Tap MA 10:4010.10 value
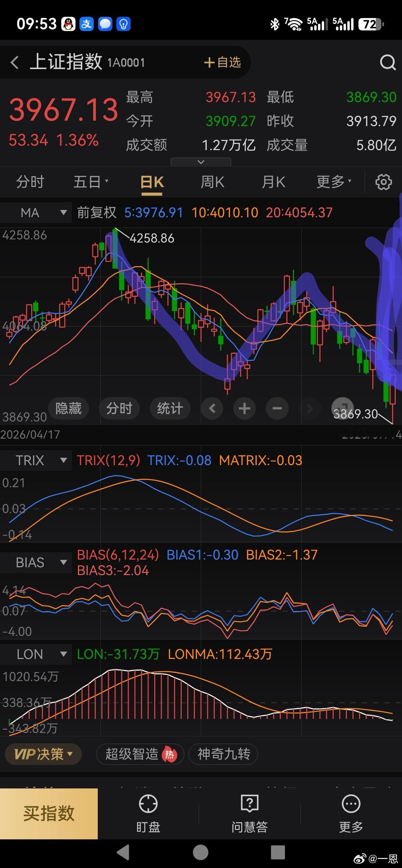Screen dimensions: 402x868 click(225, 213)
